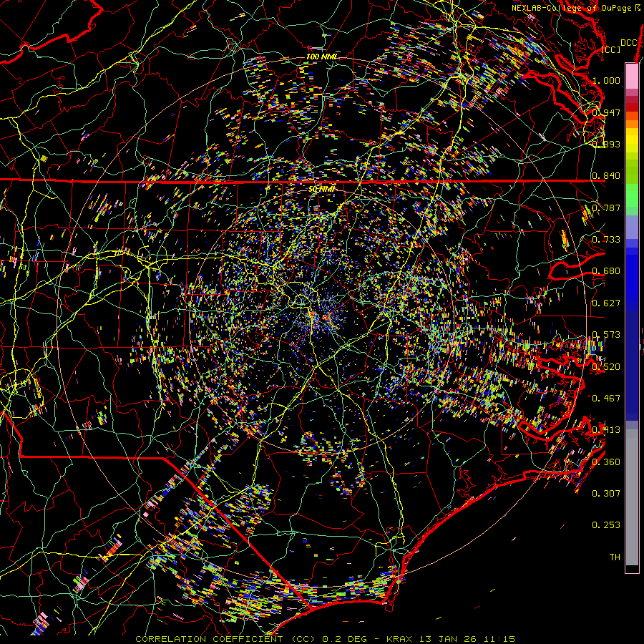The image size is (644, 644).
Task: Select the 0.307 scale value
Action: (606, 494)
